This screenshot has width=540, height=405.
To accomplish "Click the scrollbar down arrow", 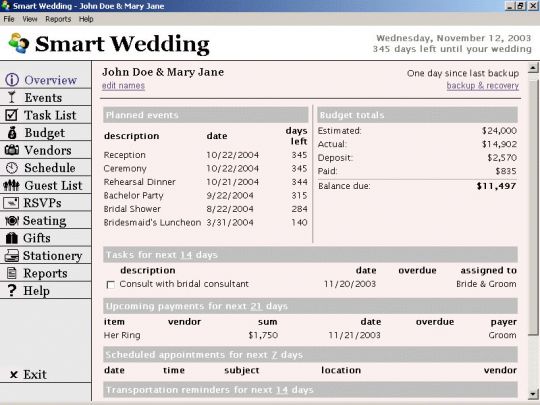I will click(533, 394).
